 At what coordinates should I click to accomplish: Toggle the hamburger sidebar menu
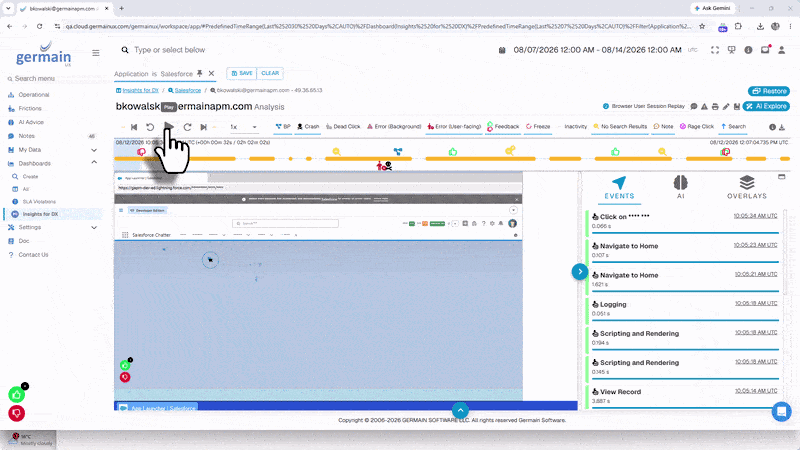pos(95,53)
